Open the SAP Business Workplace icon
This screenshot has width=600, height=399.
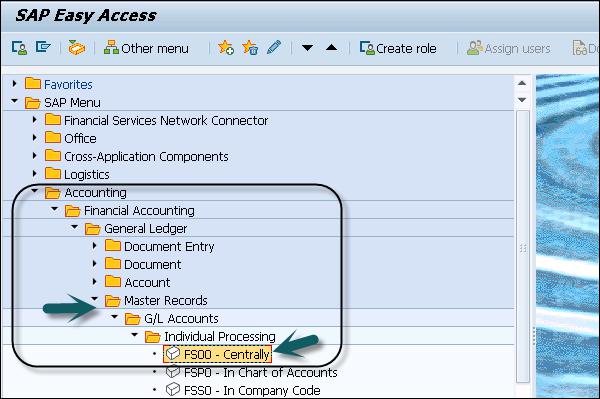coord(77,48)
